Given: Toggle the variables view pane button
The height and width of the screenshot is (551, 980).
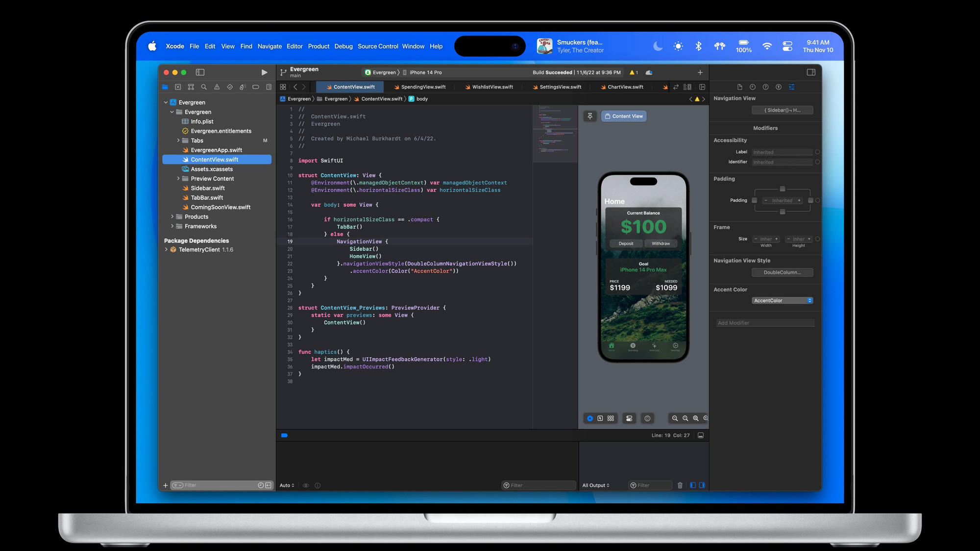Looking at the screenshot, I should 693,485.
